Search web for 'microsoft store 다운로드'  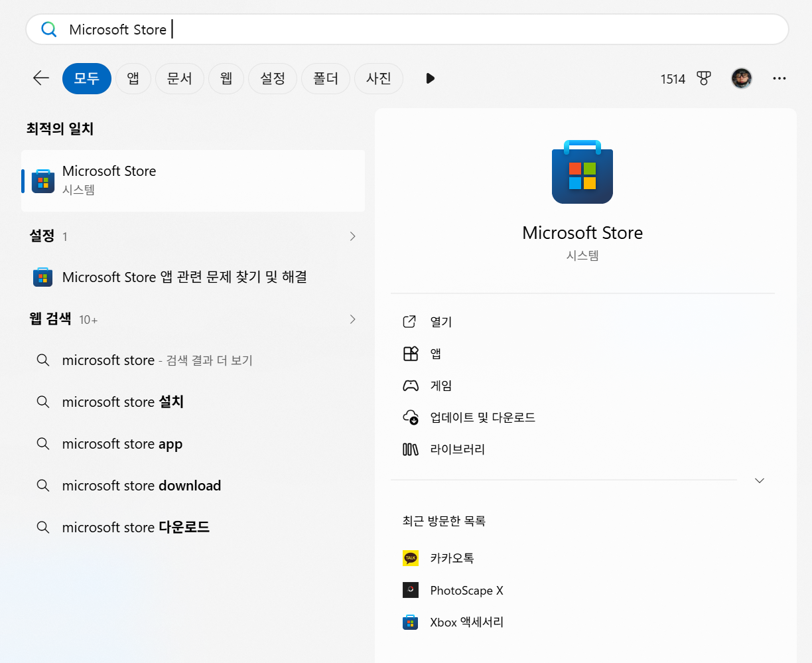[135, 527]
